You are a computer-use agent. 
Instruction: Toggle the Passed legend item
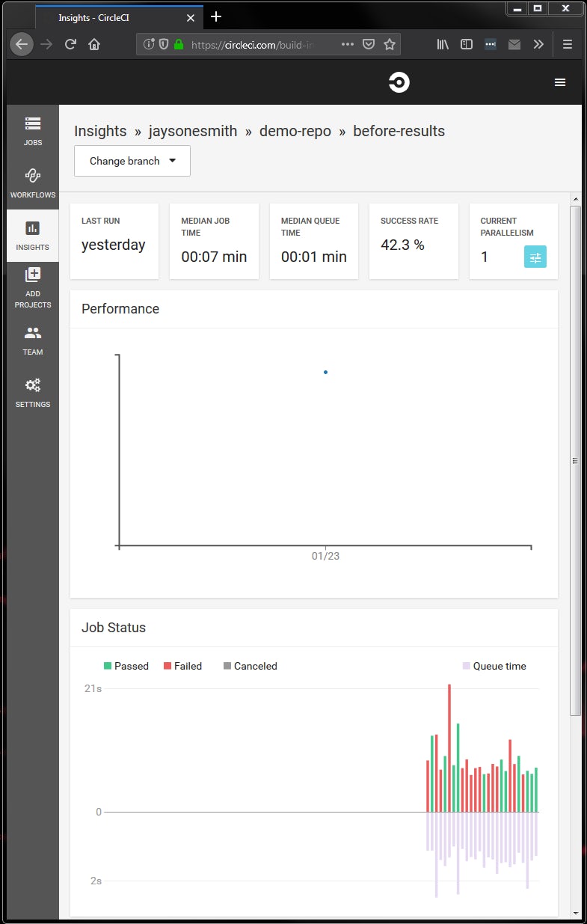pos(126,666)
